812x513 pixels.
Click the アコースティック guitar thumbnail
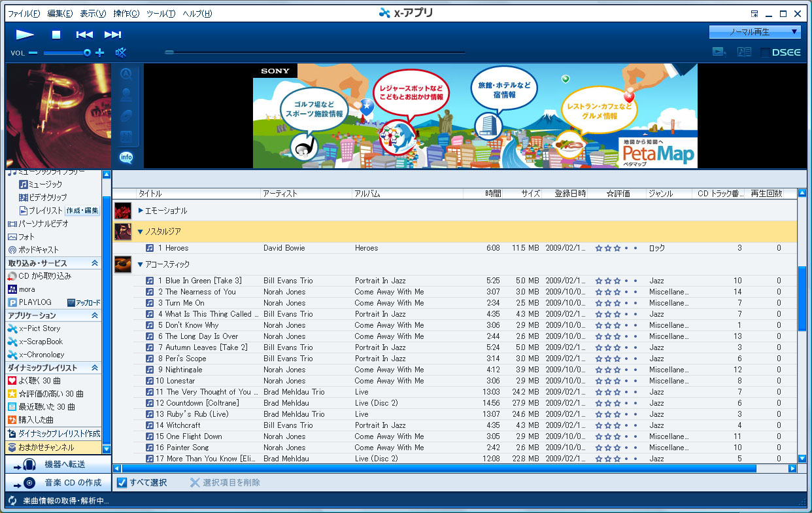(x=123, y=264)
